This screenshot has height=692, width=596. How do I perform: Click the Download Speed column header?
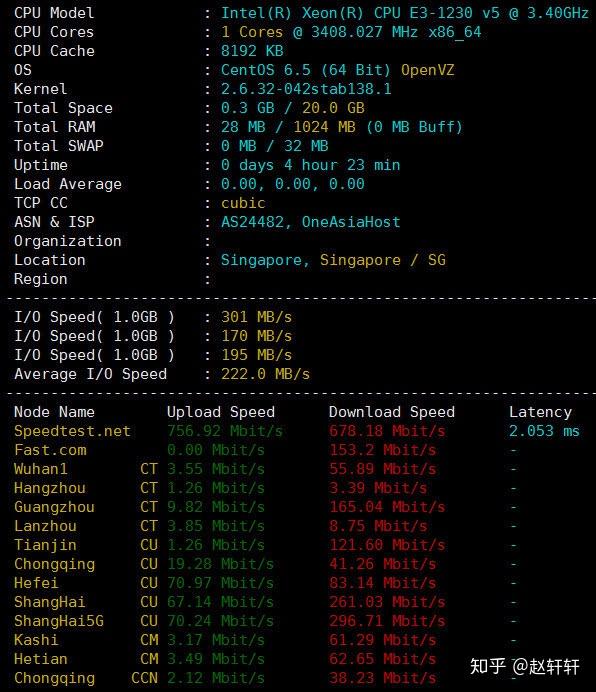tap(392, 412)
